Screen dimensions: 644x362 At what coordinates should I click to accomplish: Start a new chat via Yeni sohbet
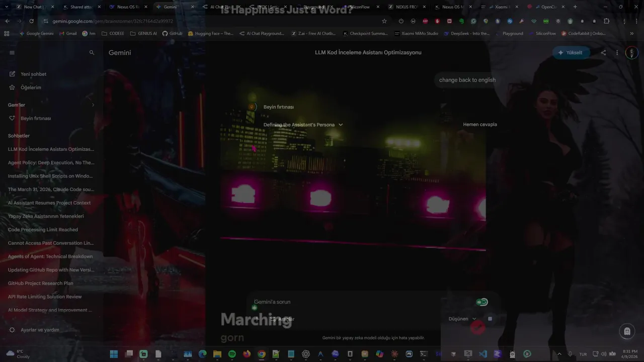tap(33, 74)
